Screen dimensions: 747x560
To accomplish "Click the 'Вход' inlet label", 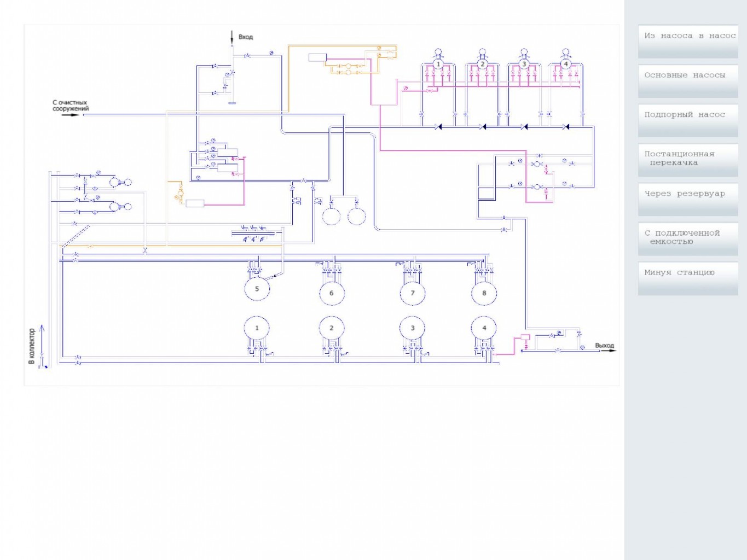I will (246, 37).
